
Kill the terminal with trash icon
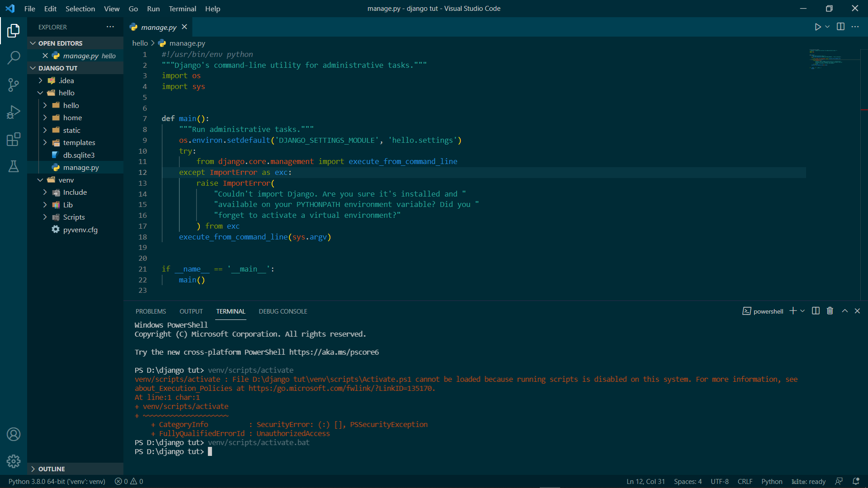click(830, 311)
